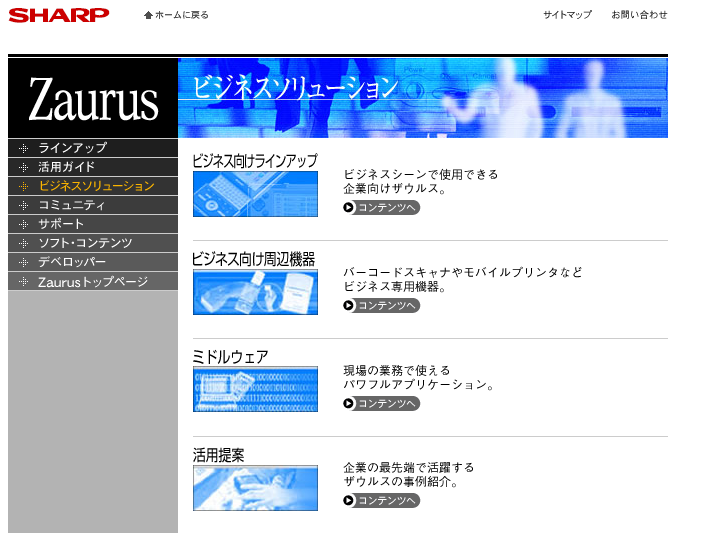703x533 pixels.
Task: Go to コミュニティ from the sidebar
Action: 71,205
